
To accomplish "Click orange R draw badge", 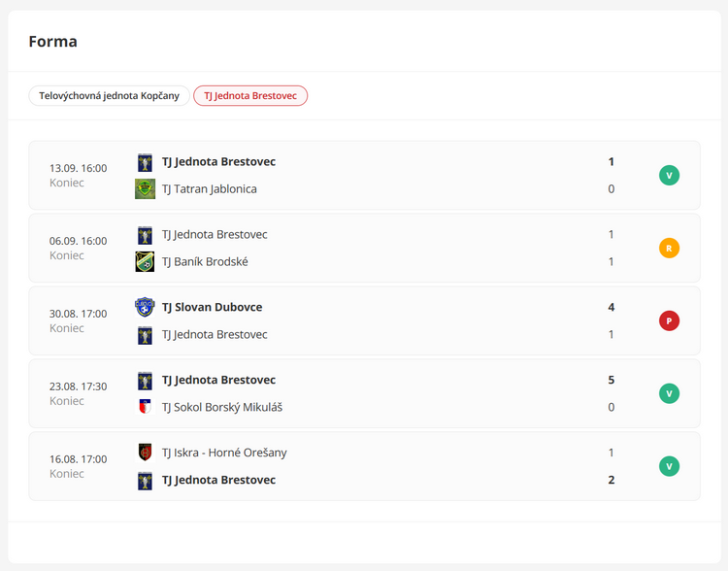I will coord(669,248).
